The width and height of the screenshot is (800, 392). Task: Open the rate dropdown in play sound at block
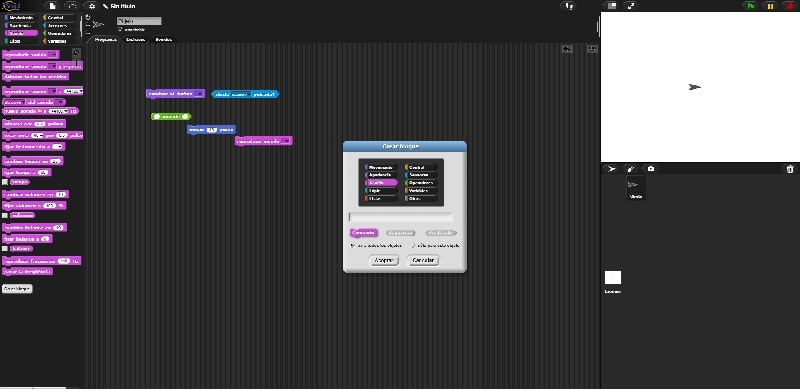[x=80, y=91]
